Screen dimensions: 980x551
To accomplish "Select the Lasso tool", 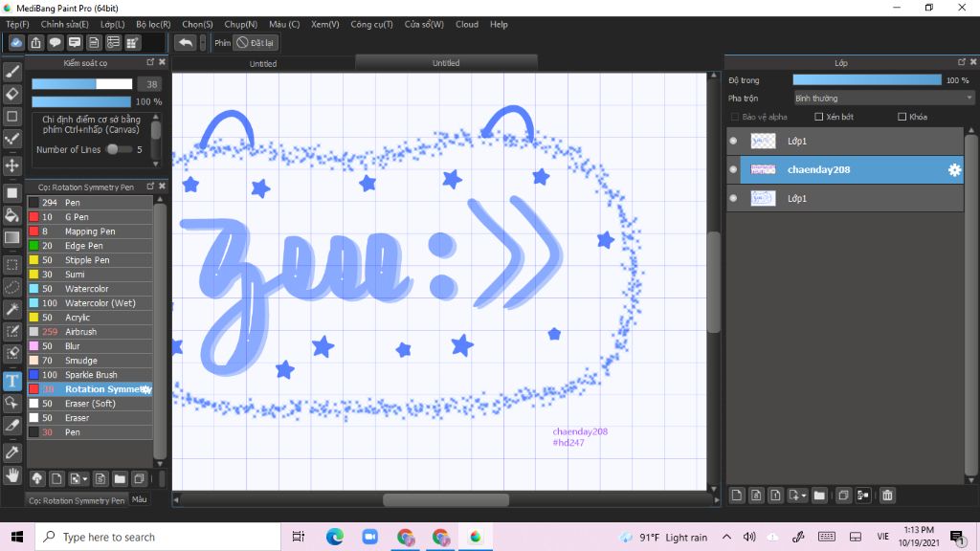I will pyautogui.click(x=11, y=287).
